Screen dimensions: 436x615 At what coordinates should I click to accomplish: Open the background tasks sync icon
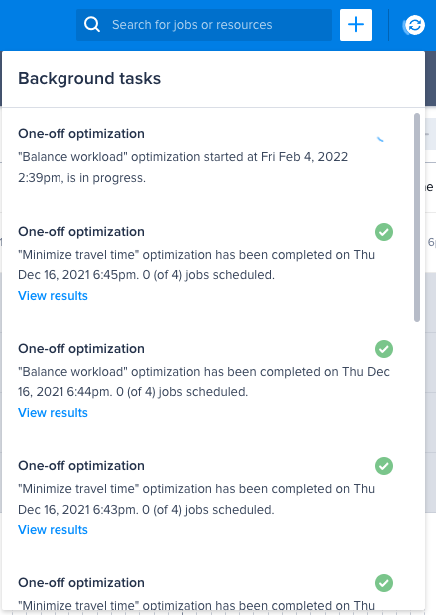coord(414,25)
